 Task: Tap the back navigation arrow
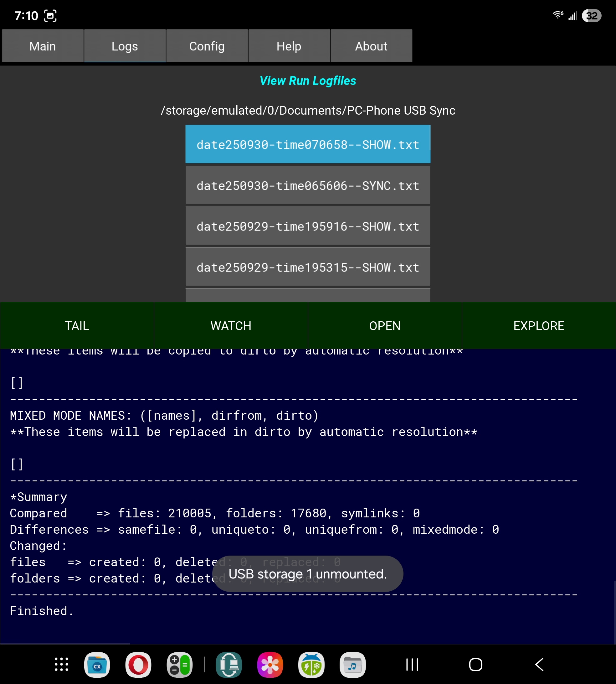tap(539, 664)
